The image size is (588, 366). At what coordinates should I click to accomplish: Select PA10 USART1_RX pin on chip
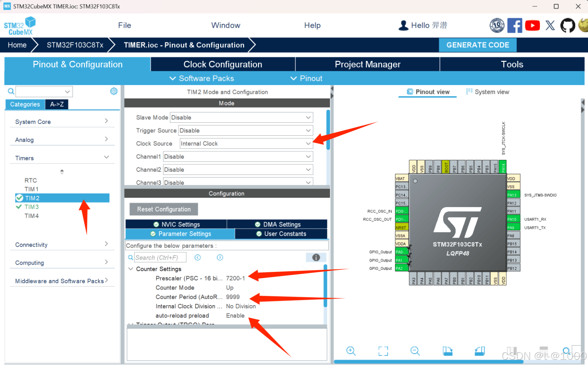[x=513, y=219]
